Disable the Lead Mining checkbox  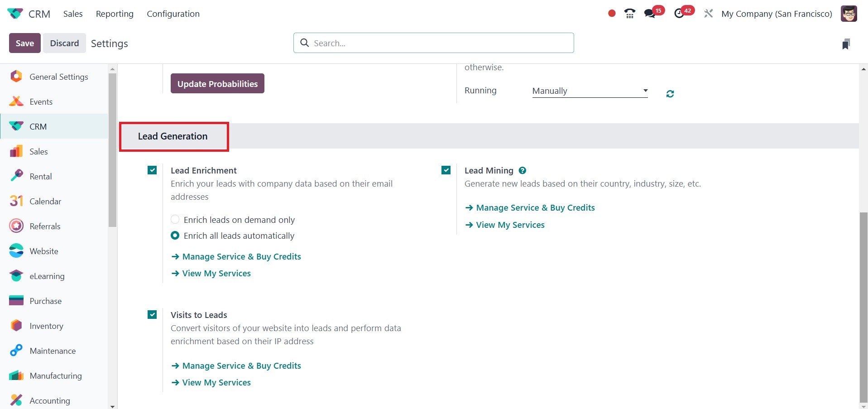(446, 170)
